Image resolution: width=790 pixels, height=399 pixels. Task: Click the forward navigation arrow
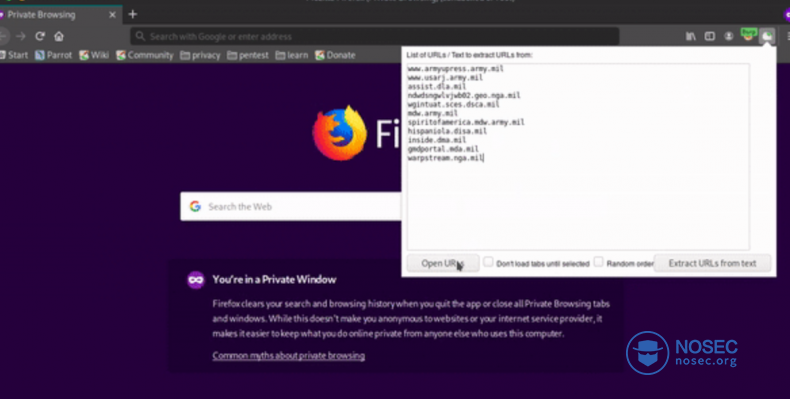click(x=21, y=36)
